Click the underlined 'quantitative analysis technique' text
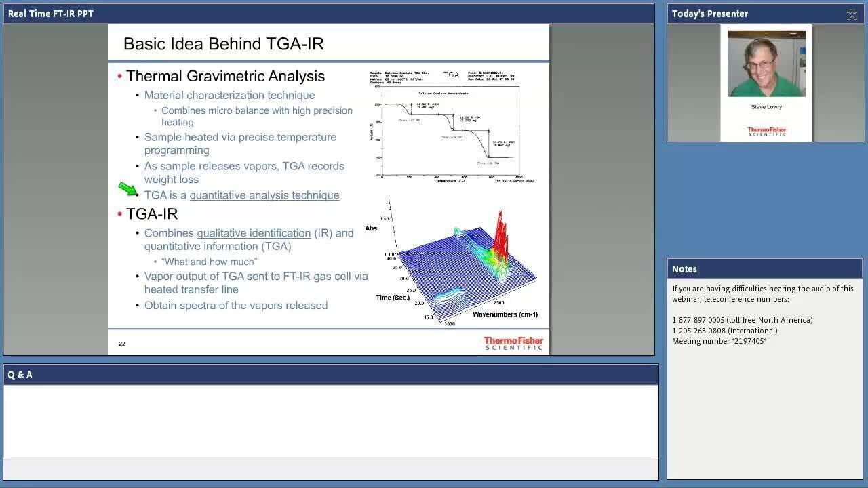Viewport: 868px width, 488px height. (x=264, y=195)
